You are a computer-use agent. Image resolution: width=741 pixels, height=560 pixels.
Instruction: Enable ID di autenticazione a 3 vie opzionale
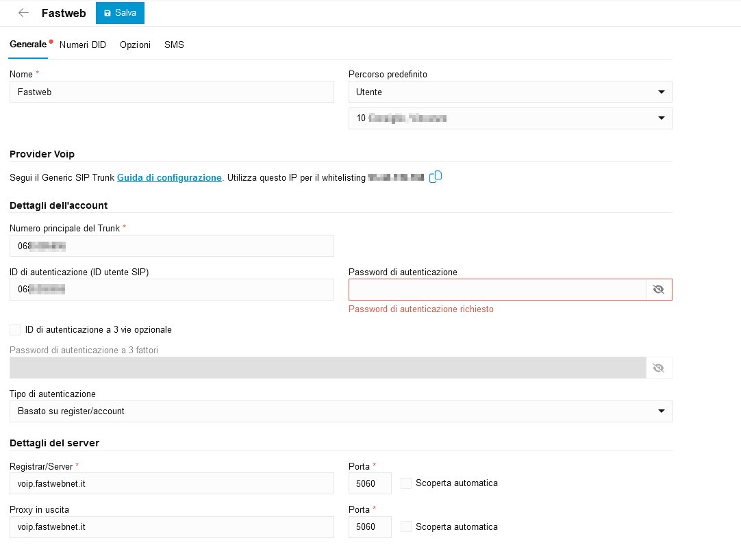point(15,330)
